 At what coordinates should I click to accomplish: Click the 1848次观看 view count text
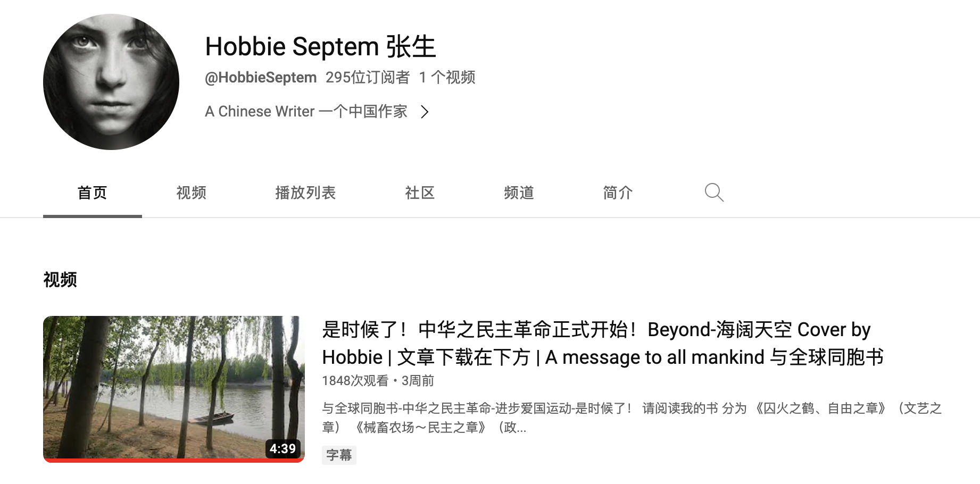tap(355, 381)
